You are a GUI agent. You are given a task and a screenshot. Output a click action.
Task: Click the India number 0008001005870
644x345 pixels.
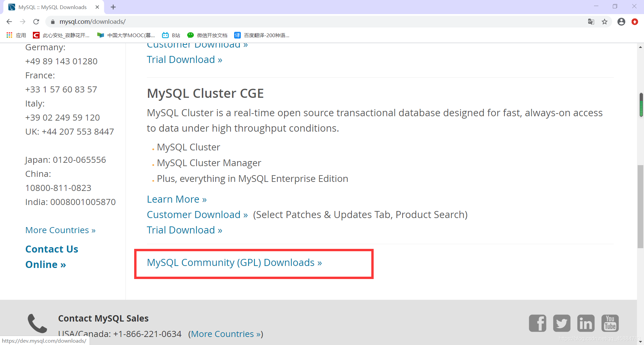coord(83,202)
